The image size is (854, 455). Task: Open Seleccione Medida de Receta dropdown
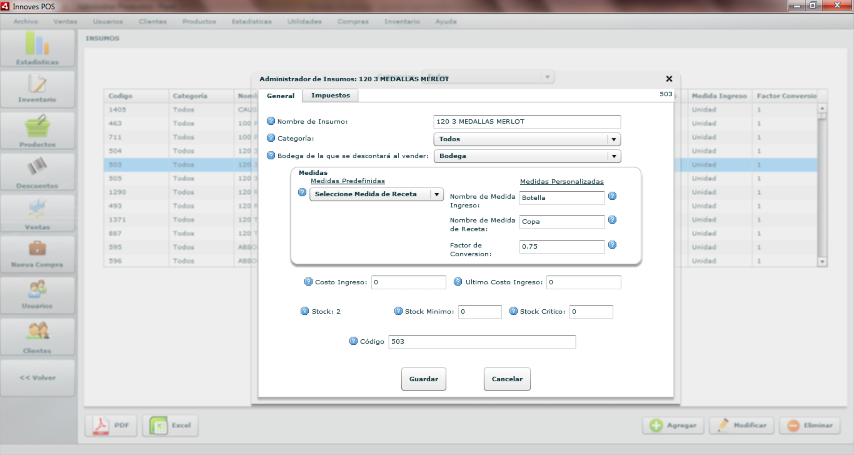376,194
